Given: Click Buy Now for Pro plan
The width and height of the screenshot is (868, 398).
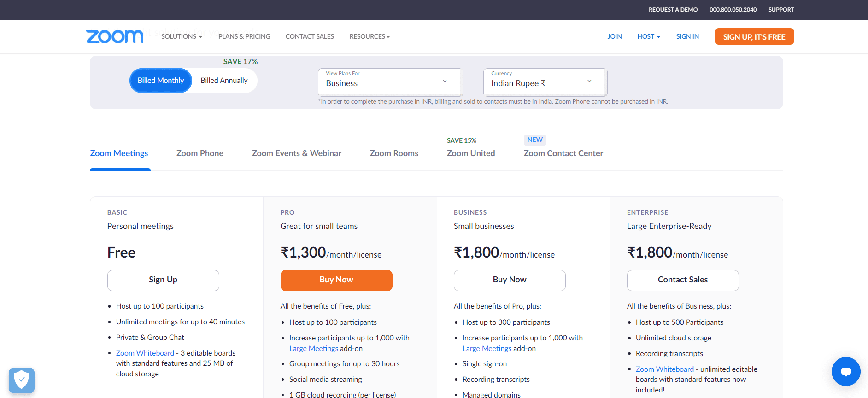Looking at the screenshot, I should [336, 280].
